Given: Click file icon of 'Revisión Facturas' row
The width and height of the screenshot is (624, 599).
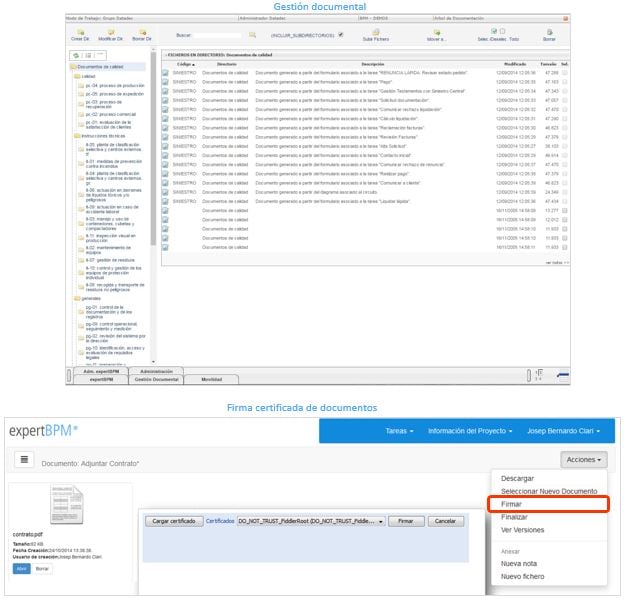Looking at the screenshot, I should pyautogui.click(x=165, y=137).
